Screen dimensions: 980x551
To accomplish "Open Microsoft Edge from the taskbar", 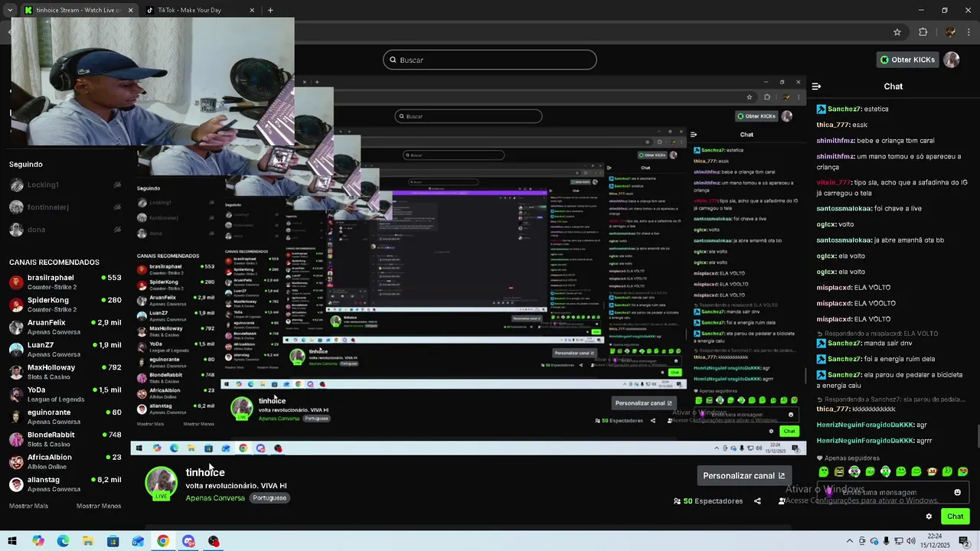I will [x=63, y=541].
